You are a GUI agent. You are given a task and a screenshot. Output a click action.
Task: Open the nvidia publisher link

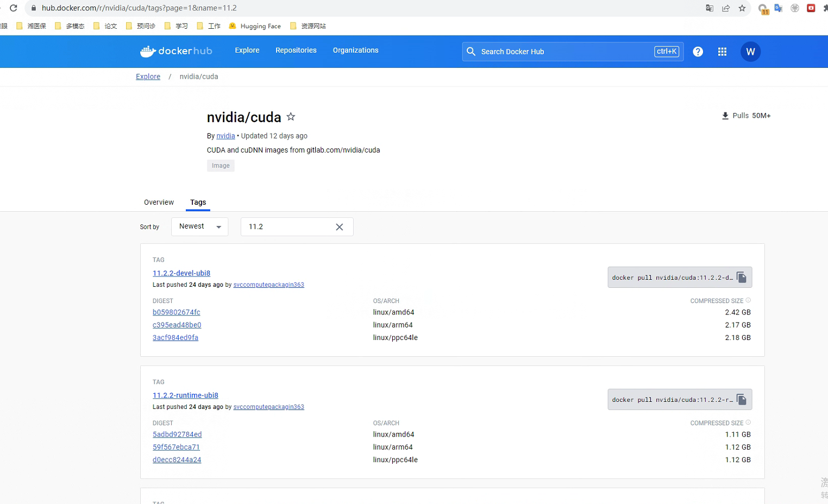[x=225, y=136]
